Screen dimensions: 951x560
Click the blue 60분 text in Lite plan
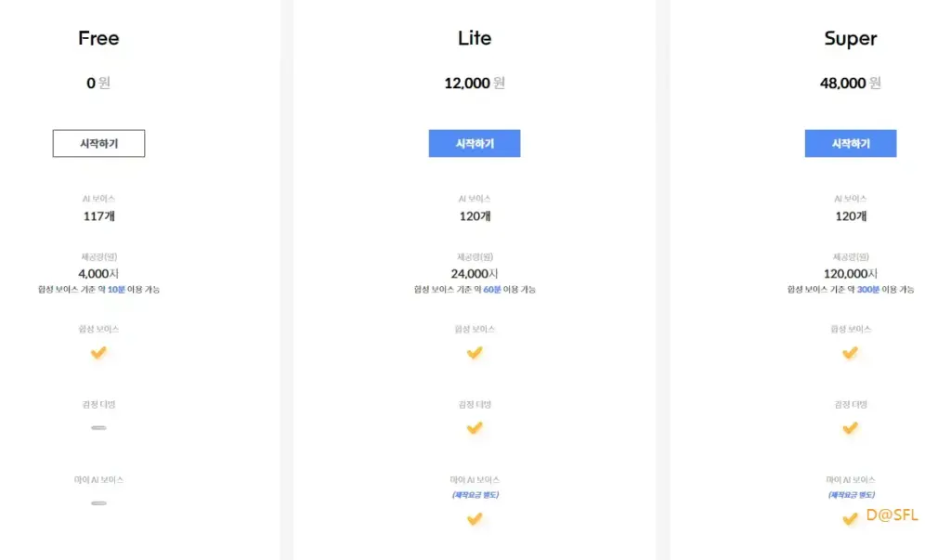(492, 290)
